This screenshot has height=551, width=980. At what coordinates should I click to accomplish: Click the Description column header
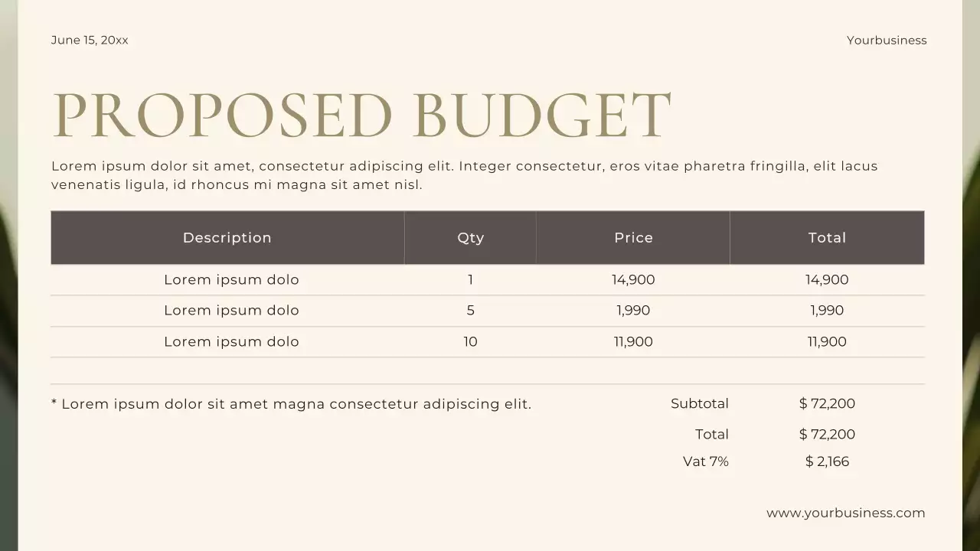tap(227, 238)
